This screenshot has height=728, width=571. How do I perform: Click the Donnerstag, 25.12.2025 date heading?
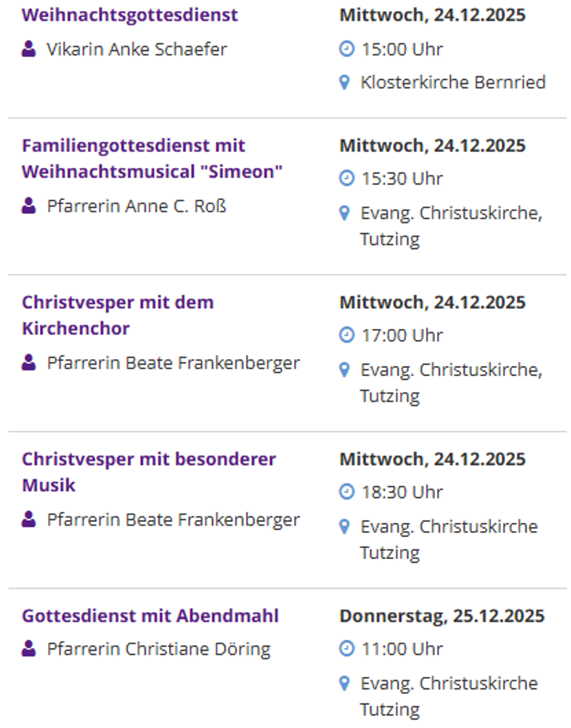point(441,615)
